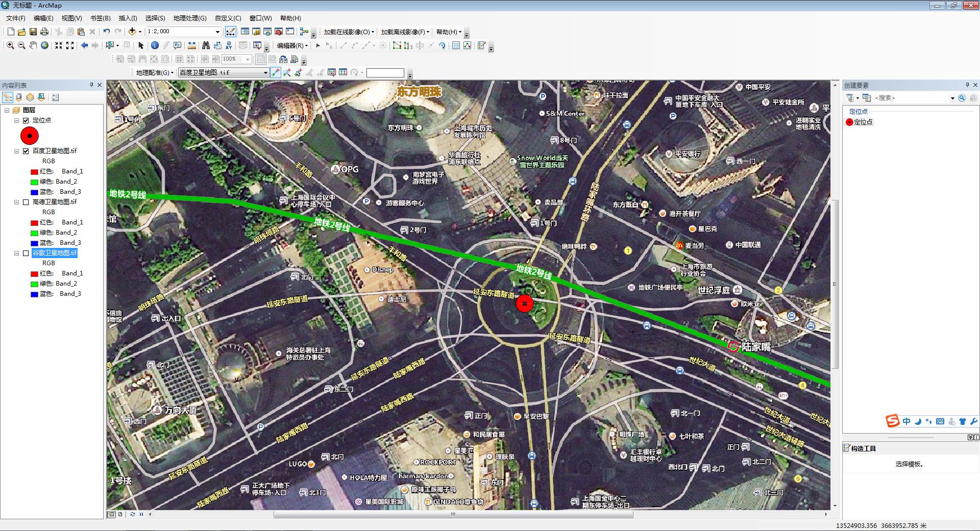This screenshot has height=531, width=980.
Task: Select the 谷歌卫星地图.tif layer name
Action: (x=55, y=253)
